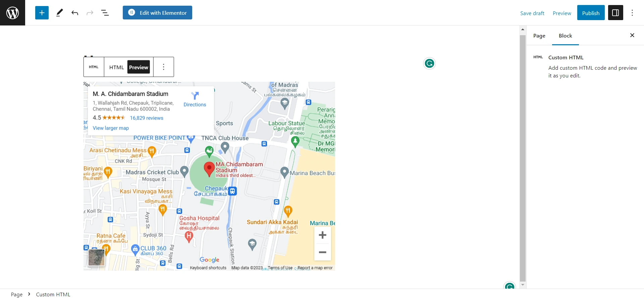The width and height of the screenshot is (644, 299).
Task: Select Ratna Cafe restaurant marker
Action: coord(106,249)
